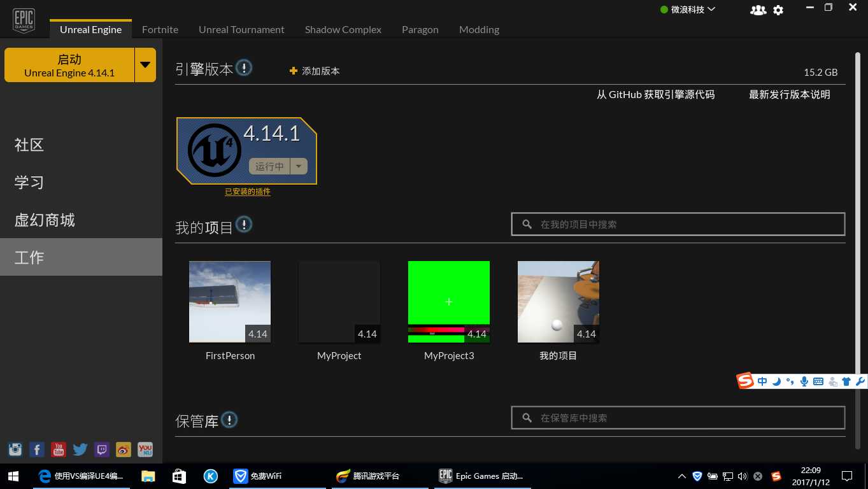The image size is (868, 489).
Task: Click the 15.2 GB size text
Action: point(821,73)
